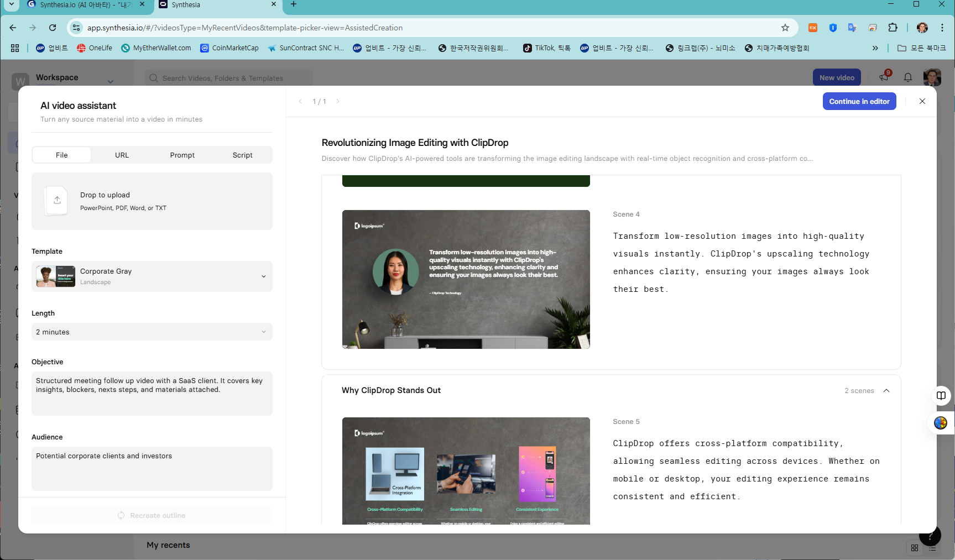Collapse the Why ClipDrop Stands Out section

(886, 391)
